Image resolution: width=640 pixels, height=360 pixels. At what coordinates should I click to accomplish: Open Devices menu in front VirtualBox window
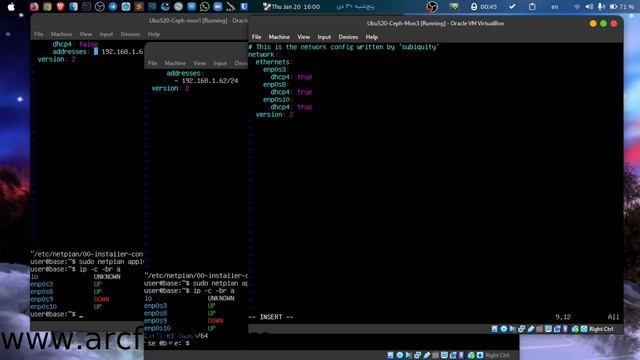point(348,37)
